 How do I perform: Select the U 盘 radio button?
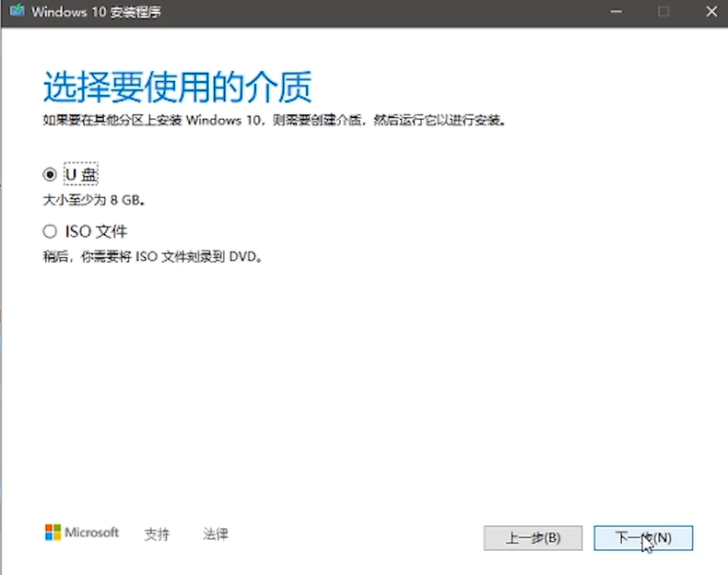click(x=50, y=174)
